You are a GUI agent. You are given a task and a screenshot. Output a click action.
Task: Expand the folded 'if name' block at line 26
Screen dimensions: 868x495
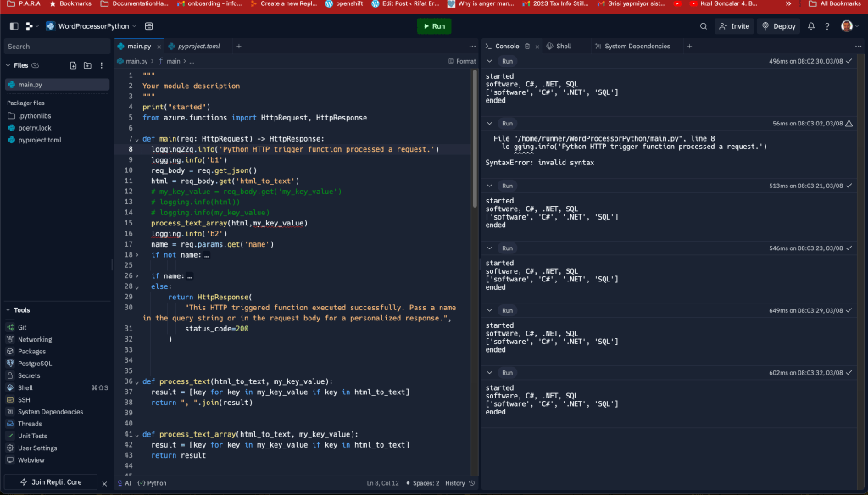pyautogui.click(x=137, y=275)
